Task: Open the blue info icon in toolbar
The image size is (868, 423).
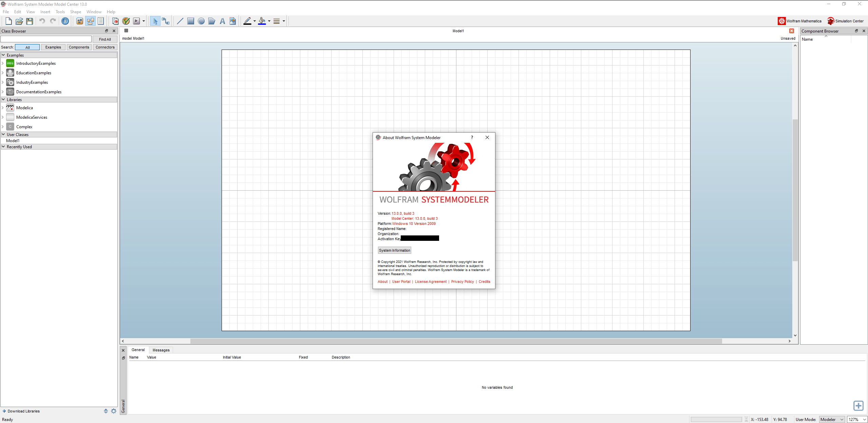Action: tap(65, 21)
